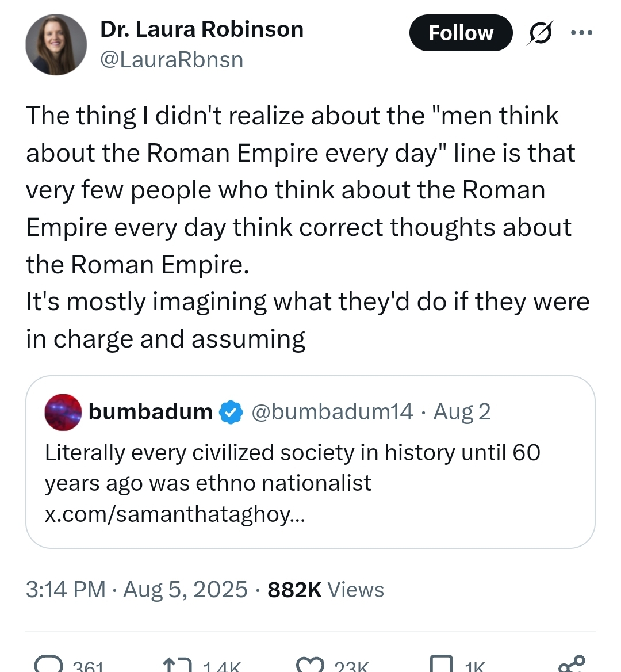Click the @bumbadum14 handle

click(x=332, y=412)
